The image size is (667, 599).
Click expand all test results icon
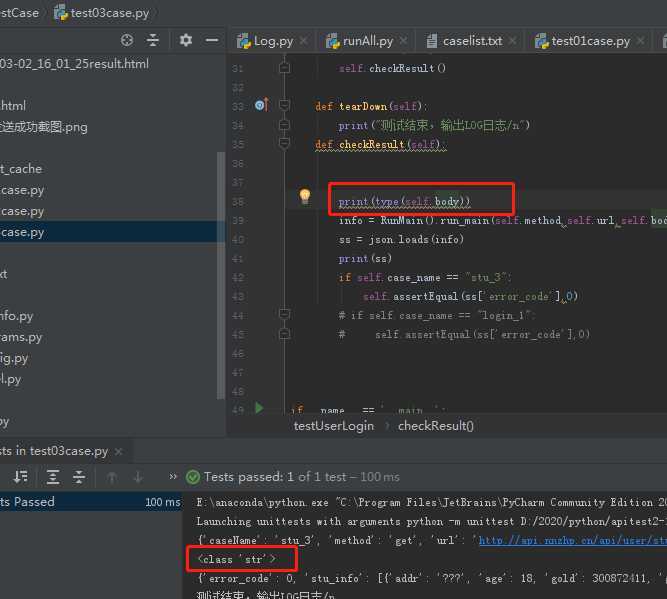[x=53, y=477]
